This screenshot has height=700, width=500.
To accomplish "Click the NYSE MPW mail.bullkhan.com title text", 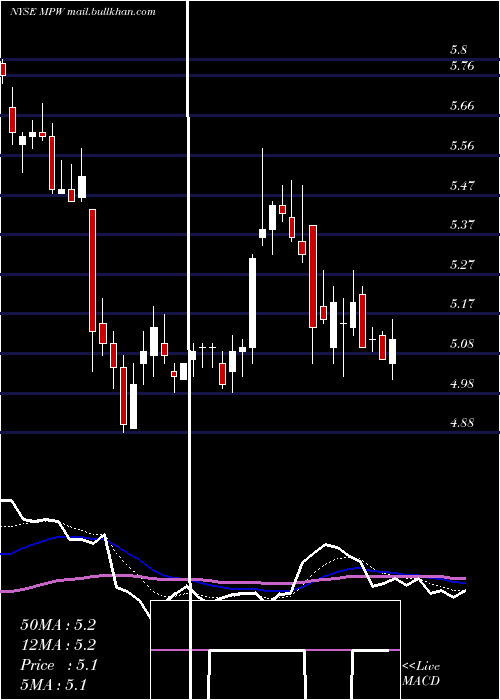I will point(83,12).
